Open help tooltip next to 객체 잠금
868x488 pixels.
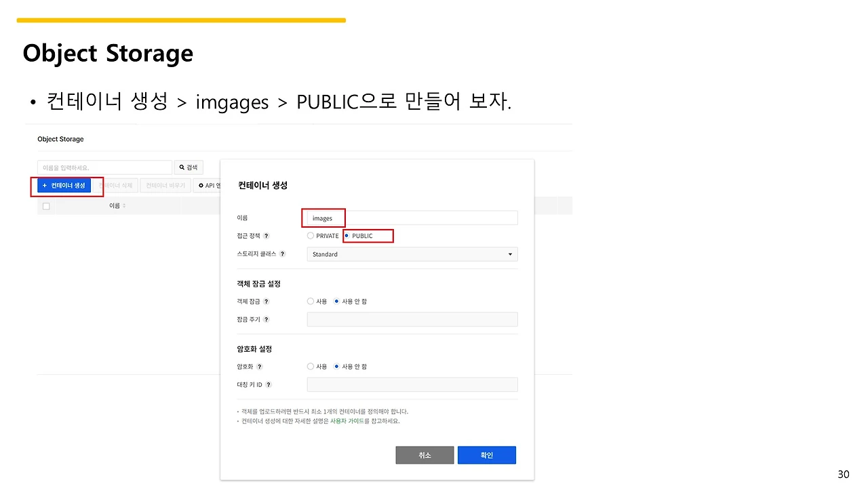[x=265, y=301]
